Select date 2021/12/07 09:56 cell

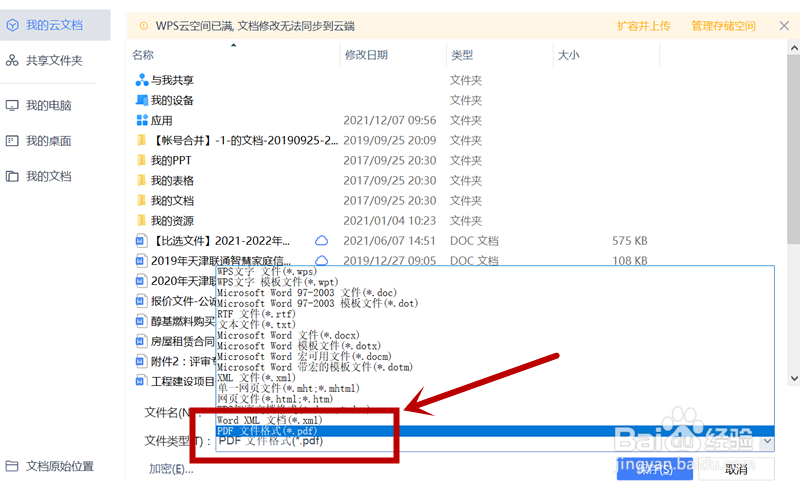pos(390,120)
